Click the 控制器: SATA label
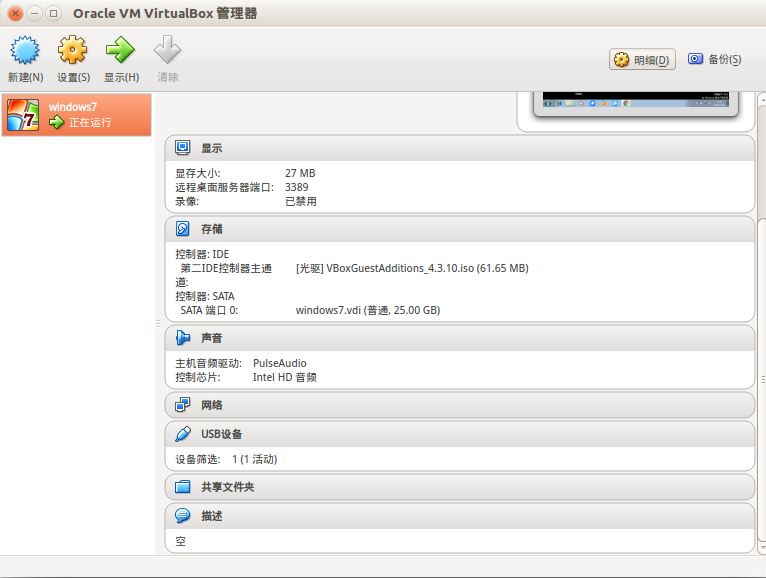This screenshot has height=578, width=766. (x=205, y=296)
